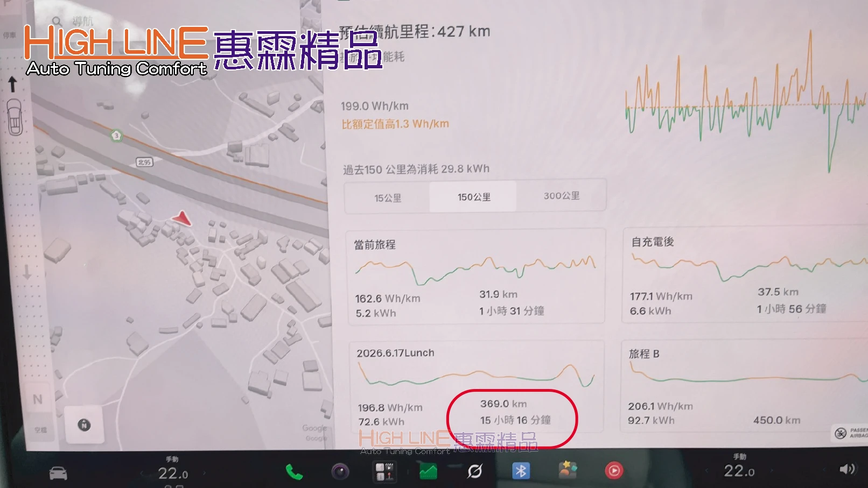Launch the red play-circle music app
The image size is (868, 488).
(614, 471)
